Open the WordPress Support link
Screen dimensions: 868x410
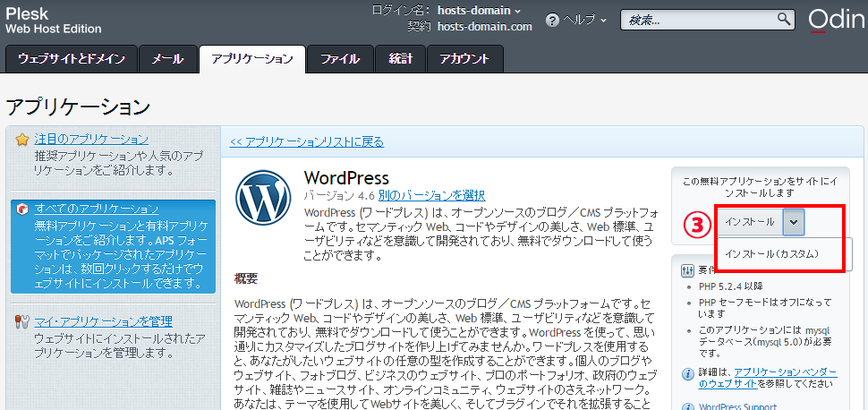tap(738, 406)
